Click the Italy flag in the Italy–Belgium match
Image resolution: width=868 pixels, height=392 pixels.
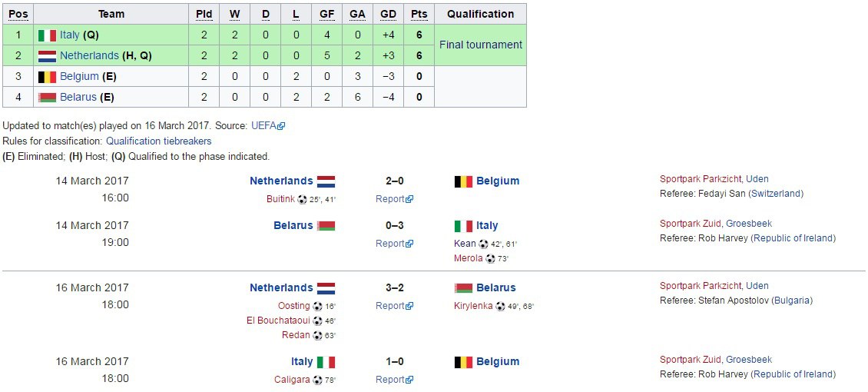coord(326,362)
